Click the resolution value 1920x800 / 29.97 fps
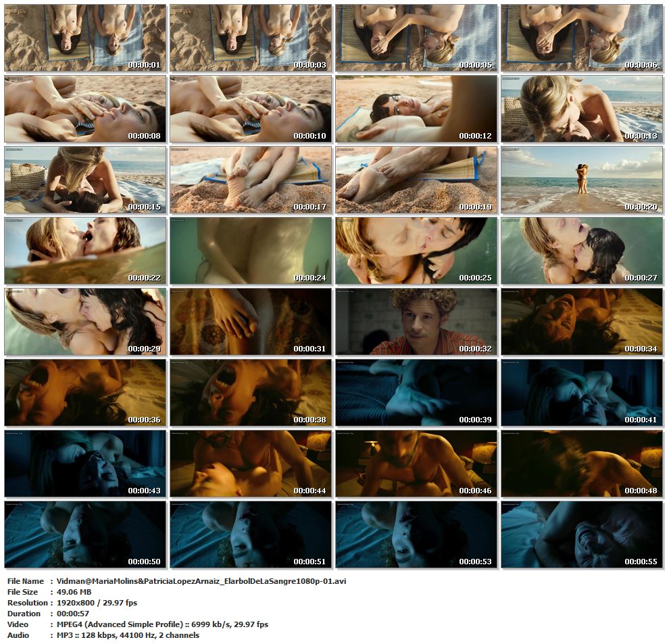The width and height of the screenshot is (667, 644). 97,603
